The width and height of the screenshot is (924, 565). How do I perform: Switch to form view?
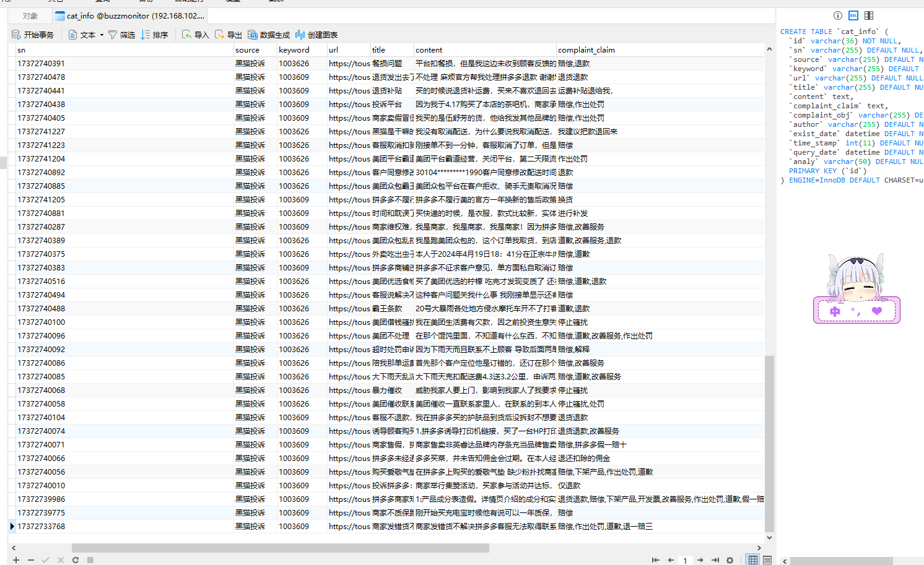pyautogui.click(x=767, y=560)
